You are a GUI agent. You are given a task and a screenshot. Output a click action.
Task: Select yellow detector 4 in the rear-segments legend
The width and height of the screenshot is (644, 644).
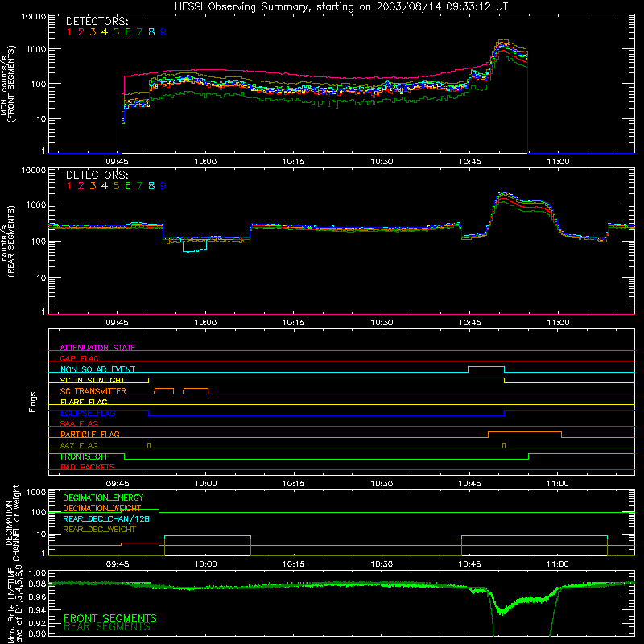pos(105,186)
